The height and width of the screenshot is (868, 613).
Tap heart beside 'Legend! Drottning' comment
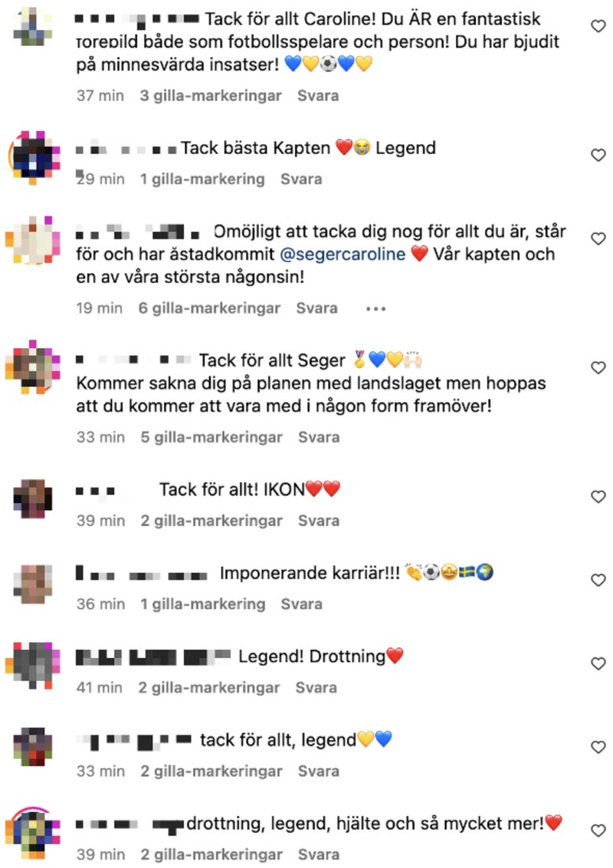tap(598, 664)
